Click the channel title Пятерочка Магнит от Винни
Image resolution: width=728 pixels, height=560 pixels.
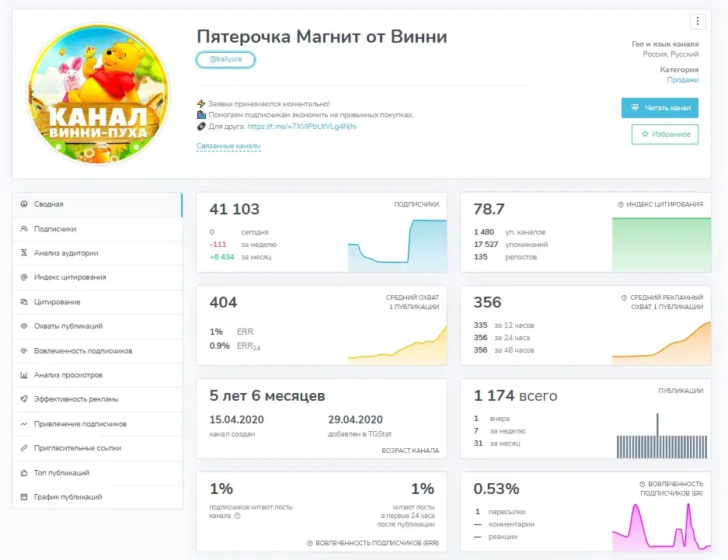tap(322, 37)
